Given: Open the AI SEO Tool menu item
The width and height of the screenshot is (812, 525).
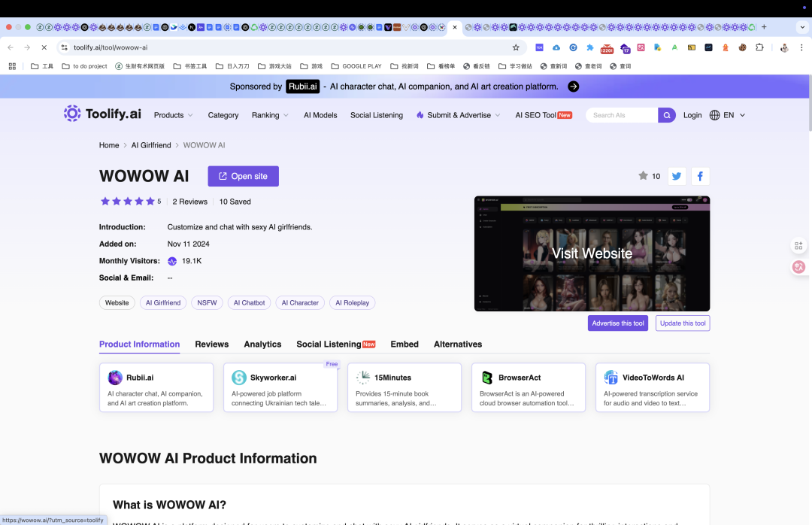Looking at the screenshot, I should [x=544, y=115].
